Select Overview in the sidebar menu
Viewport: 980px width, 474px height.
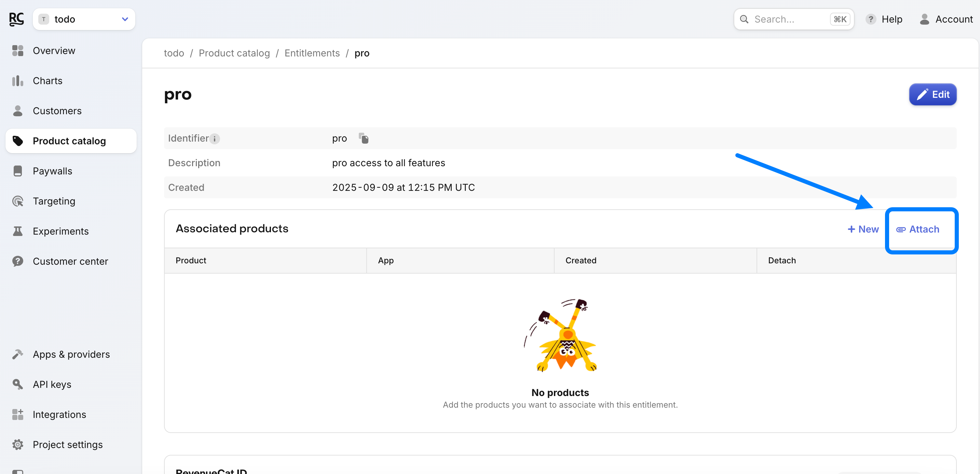[x=54, y=51]
